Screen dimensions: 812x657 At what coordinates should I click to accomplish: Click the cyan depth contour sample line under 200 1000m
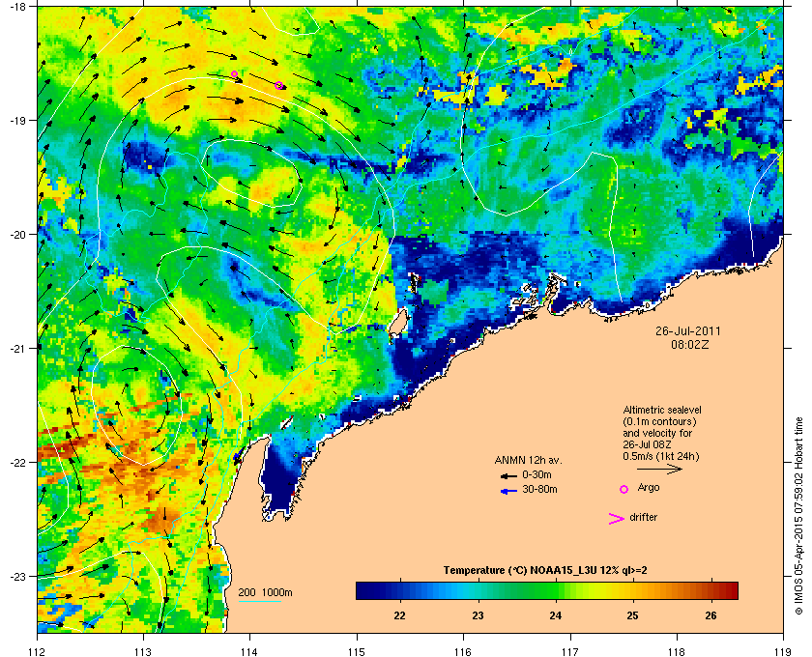[x=259, y=601]
